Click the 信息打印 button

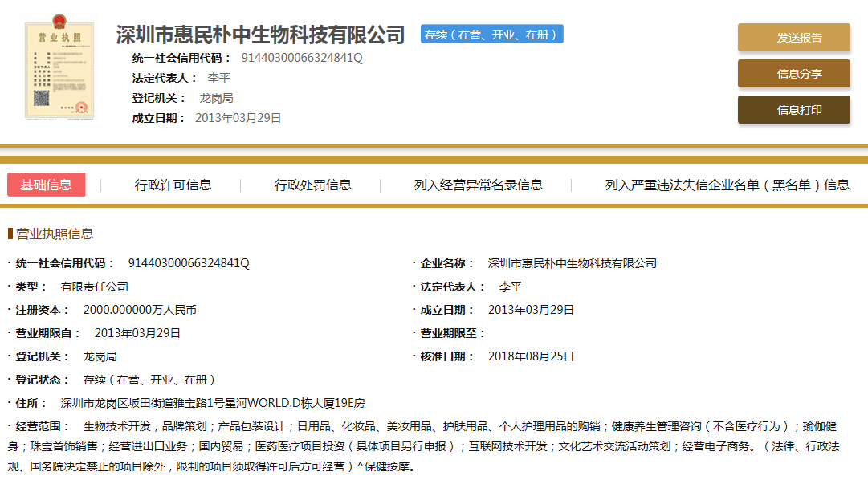pyautogui.click(x=793, y=110)
